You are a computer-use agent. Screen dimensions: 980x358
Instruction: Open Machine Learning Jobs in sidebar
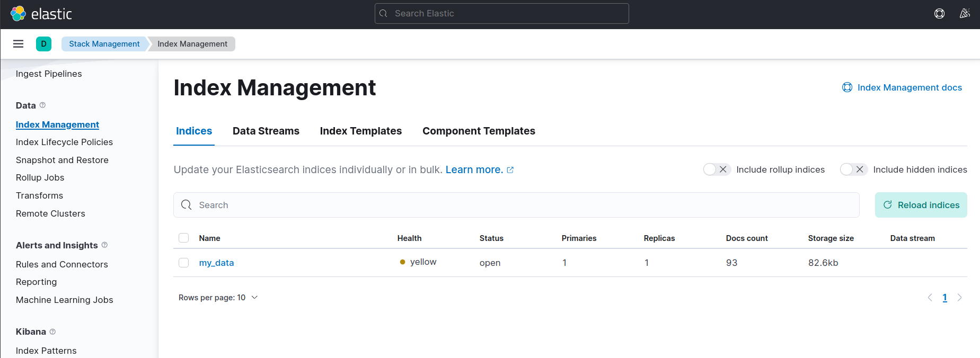pyautogui.click(x=65, y=300)
